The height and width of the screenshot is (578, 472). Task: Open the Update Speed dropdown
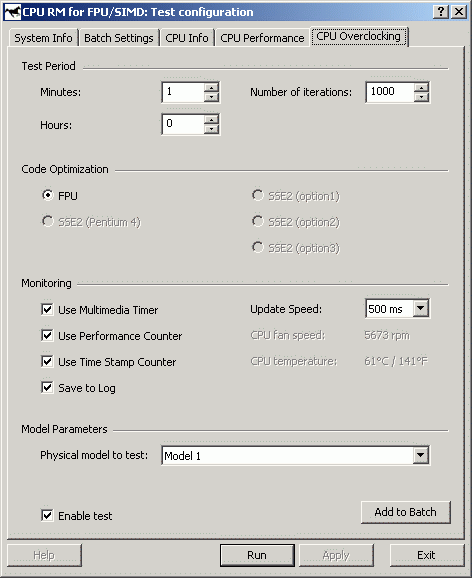click(x=421, y=308)
